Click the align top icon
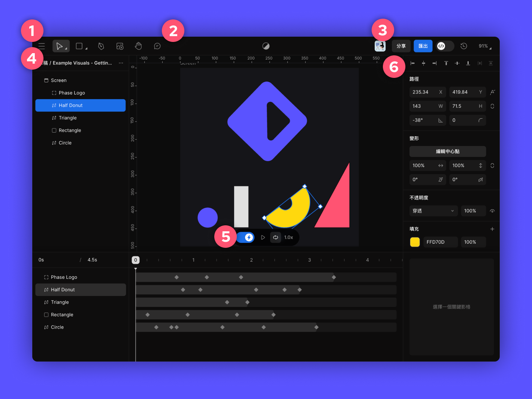Image resolution: width=532 pixels, height=399 pixels. tap(446, 63)
